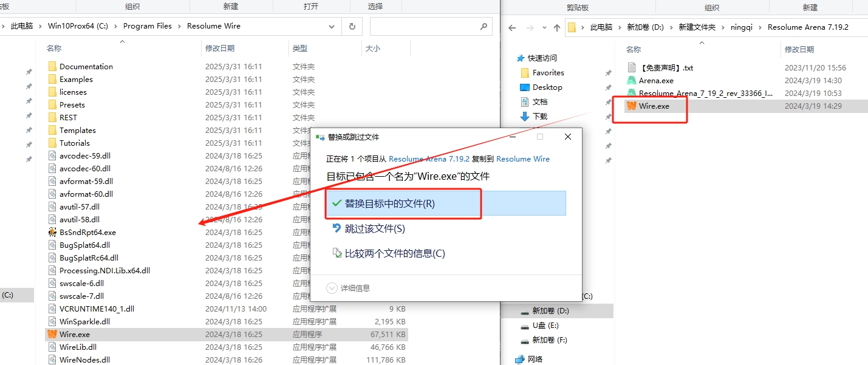
Task: Select the licenses folder icon
Action: coord(52,92)
